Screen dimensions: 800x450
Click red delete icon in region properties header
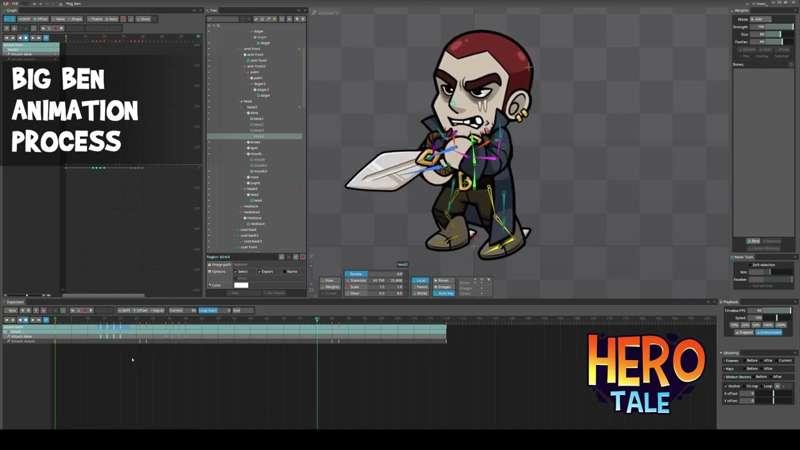click(x=302, y=257)
